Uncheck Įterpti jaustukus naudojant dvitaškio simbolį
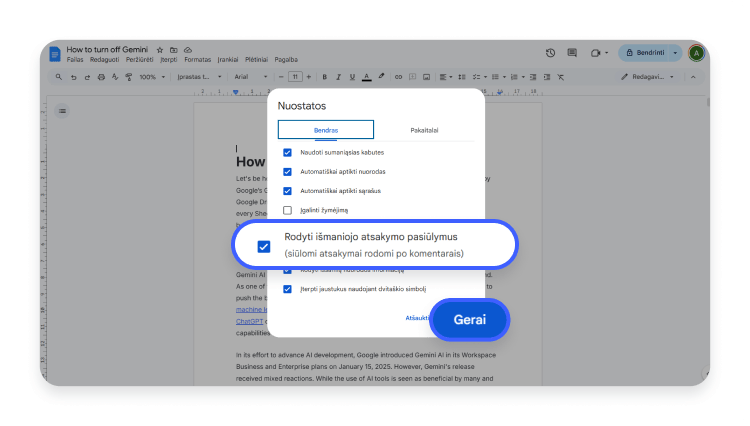 pos(287,289)
